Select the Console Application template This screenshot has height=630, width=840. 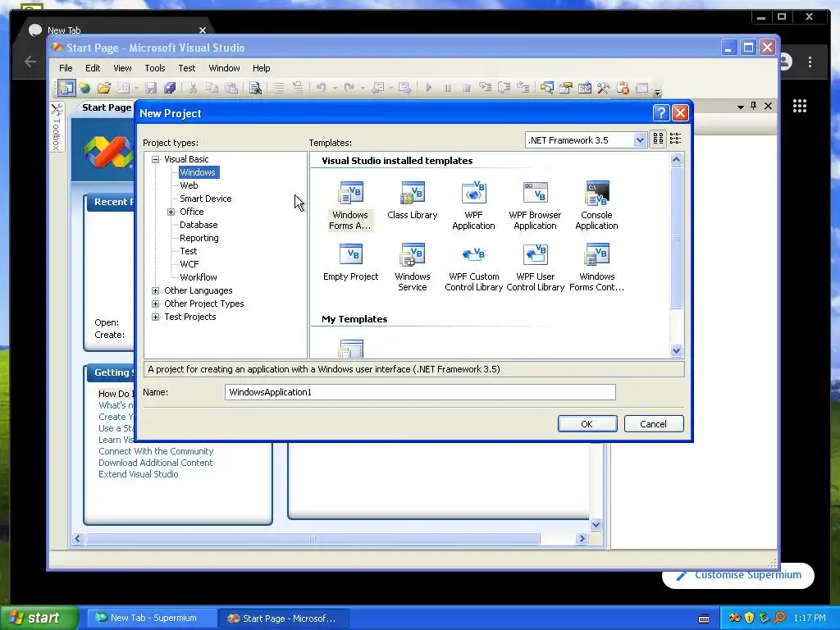click(597, 206)
